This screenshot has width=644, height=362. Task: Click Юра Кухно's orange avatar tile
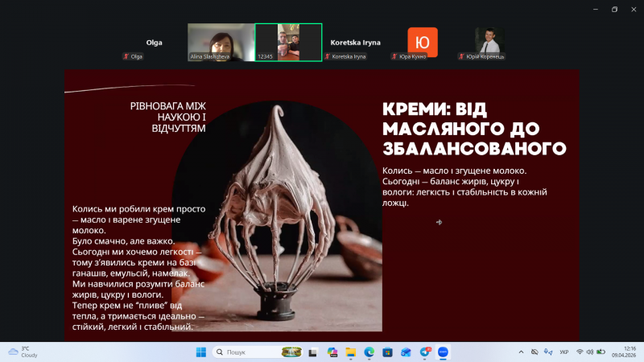click(x=423, y=42)
